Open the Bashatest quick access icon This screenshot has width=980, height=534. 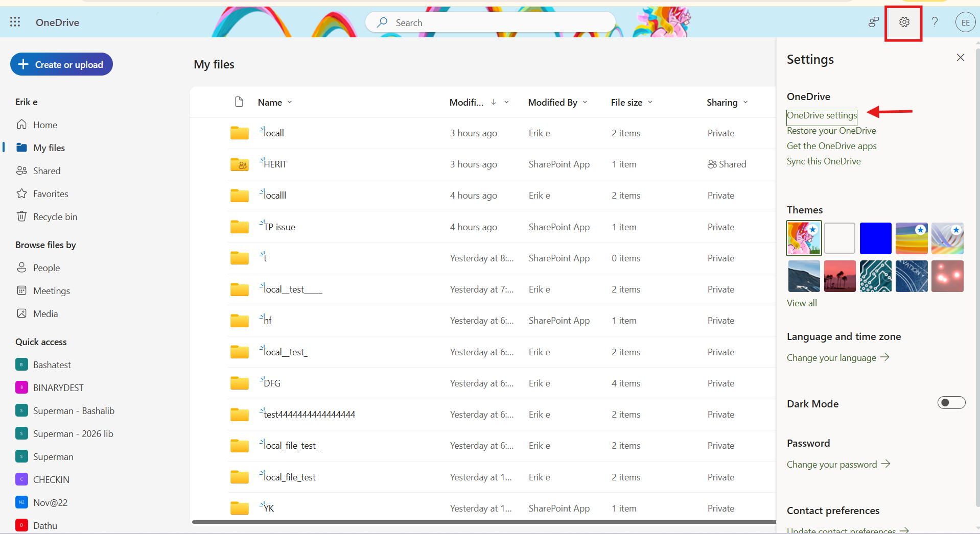(21, 365)
